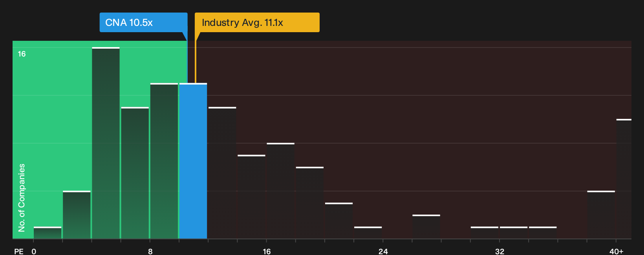644x255 pixels.
Task: Click the yellow industry average marker line
Action: [196, 58]
